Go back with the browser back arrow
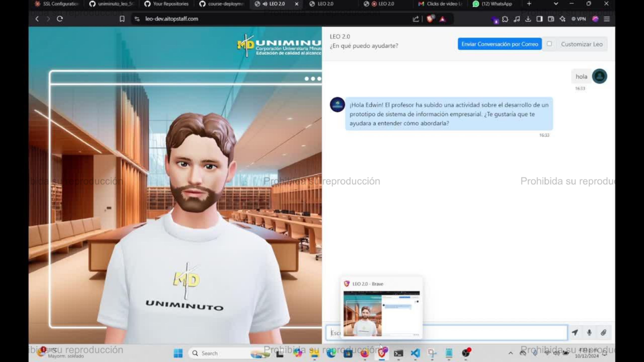644x362 pixels. coord(37,19)
